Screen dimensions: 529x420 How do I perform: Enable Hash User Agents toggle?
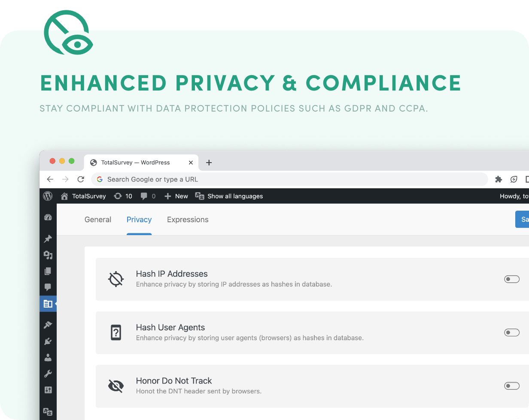(512, 332)
